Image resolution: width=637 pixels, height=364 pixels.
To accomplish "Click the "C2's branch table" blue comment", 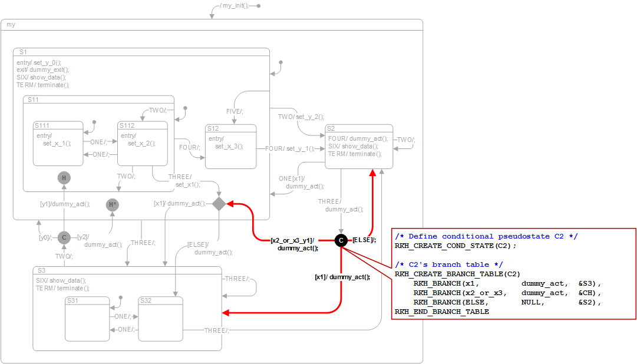I will tap(449, 264).
